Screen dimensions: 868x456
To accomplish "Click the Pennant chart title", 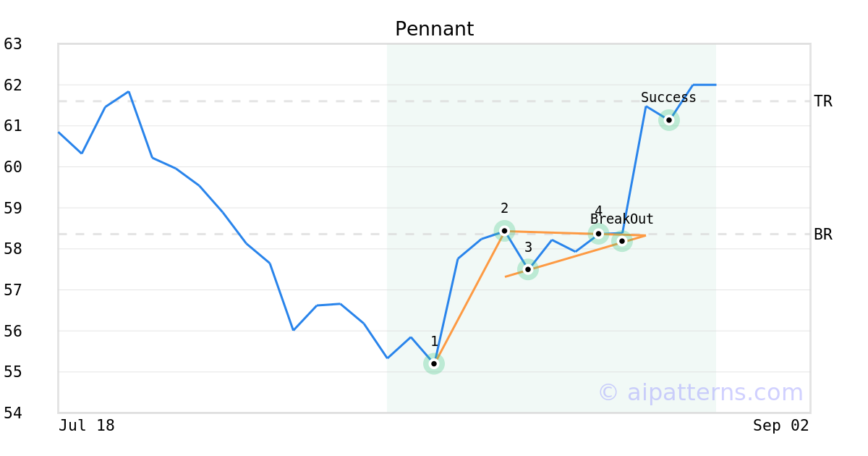I will pos(434,30).
